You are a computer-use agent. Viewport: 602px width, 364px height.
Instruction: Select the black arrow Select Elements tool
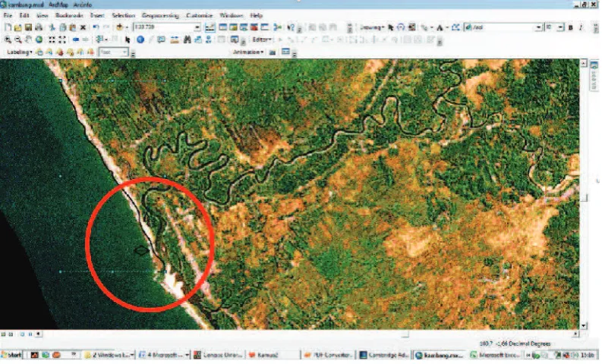(128, 40)
